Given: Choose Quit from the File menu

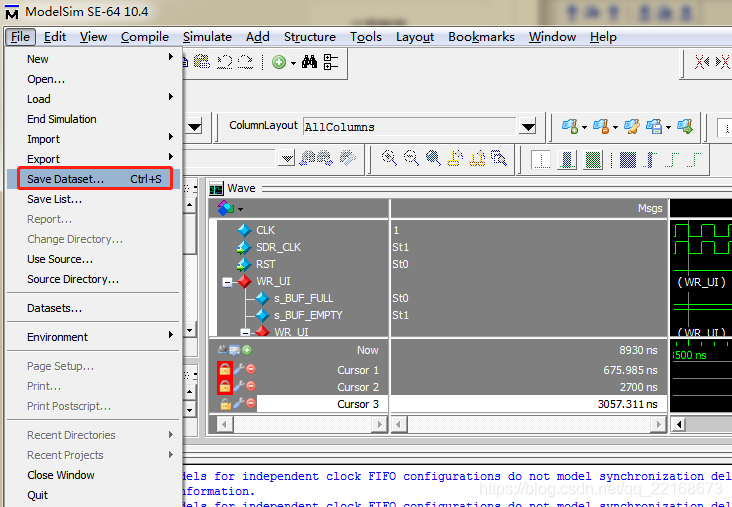Looking at the screenshot, I should 93,495.
